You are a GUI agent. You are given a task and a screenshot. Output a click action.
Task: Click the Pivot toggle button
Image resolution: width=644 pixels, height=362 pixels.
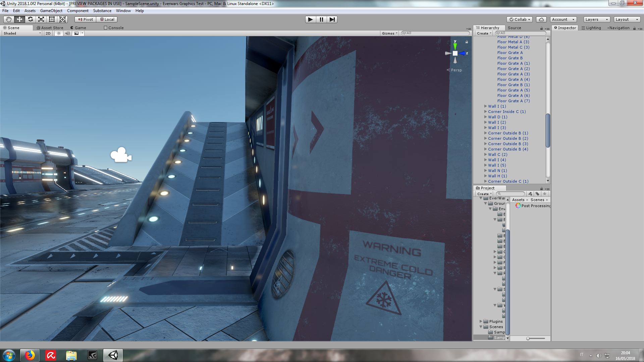(x=86, y=19)
